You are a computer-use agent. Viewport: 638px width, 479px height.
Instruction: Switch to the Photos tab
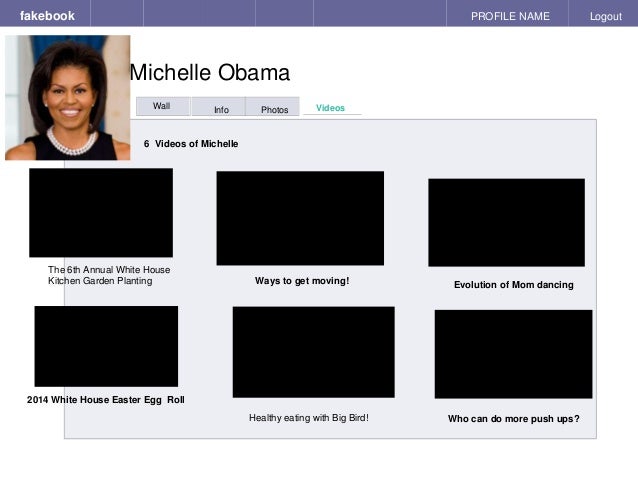click(273, 106)
